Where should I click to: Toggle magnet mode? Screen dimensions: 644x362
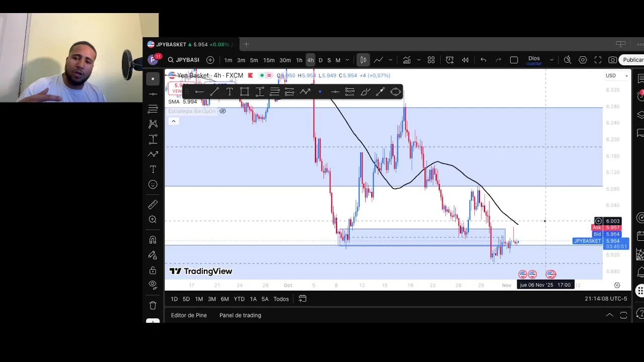point(153,240)
